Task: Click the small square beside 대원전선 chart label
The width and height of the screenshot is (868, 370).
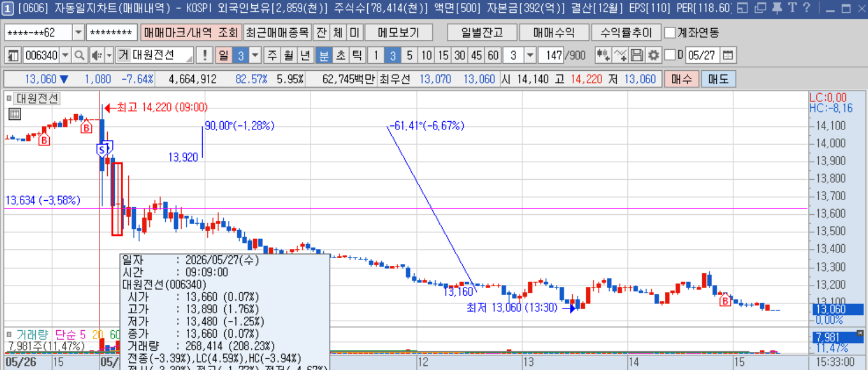Action: click(9, 98)
